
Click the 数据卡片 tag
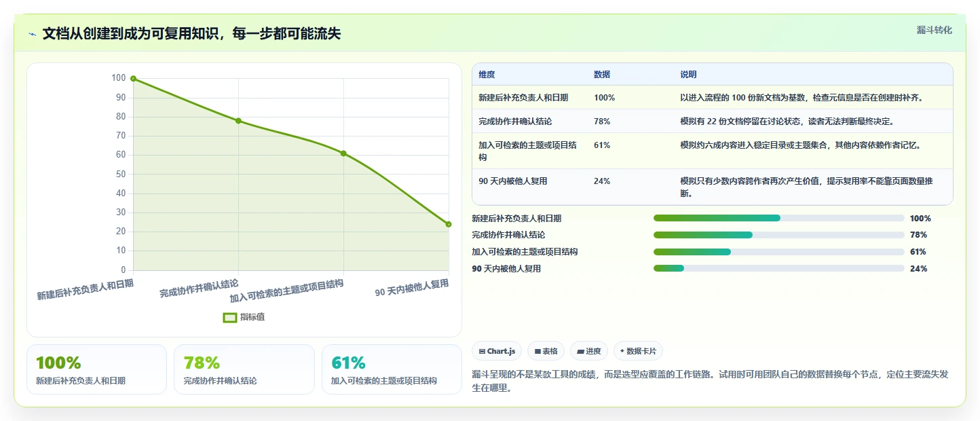pos(638,351)
